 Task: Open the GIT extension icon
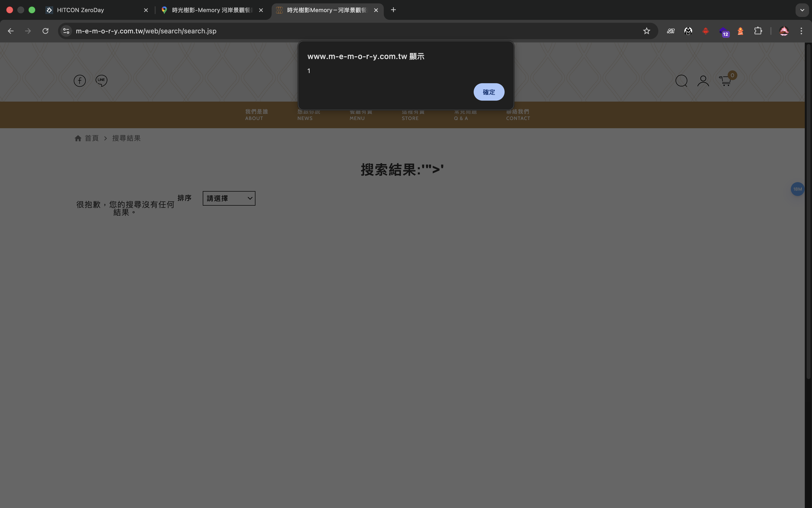(x=670, y=31)
